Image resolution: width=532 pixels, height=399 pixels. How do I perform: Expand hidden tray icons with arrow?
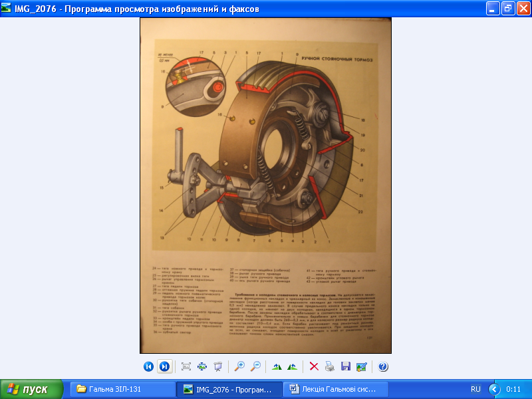click(x=494, y=389)
